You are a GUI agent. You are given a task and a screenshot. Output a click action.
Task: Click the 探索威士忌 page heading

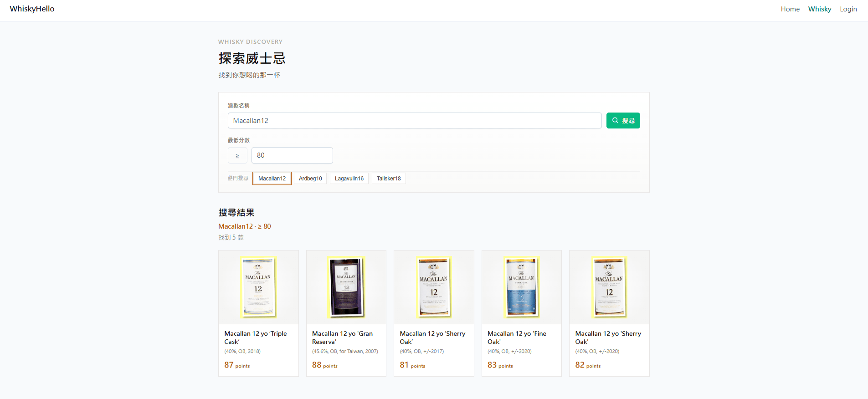coord(252,58)
